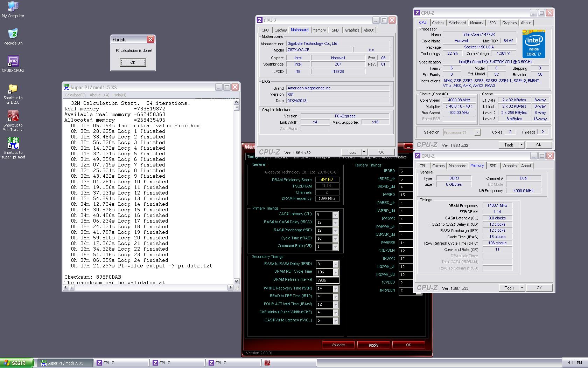Expand WRITE Recovery Time (tWR) dropdown
The width and height of the screenshot is (588, 368).
pyautogui.click(x=335, y=289)
